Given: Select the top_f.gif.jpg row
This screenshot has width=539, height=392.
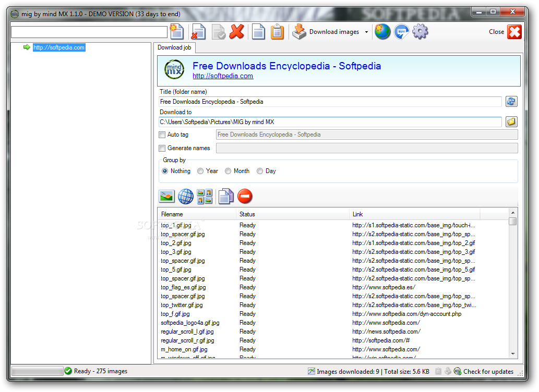Looking at the screenshot, I should click(333, 314).
